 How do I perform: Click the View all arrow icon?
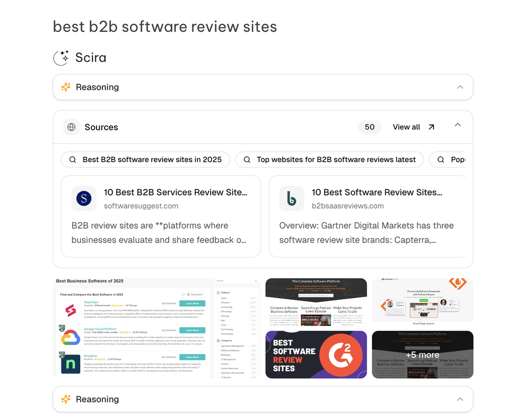point(431,127)
